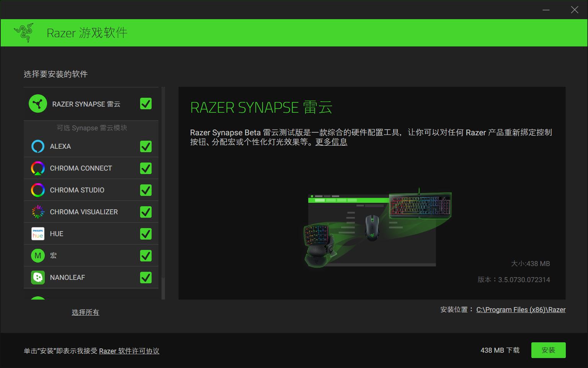Open the C:\Program Files (x86)\Razer location link
The height and width of the screenshot is (368, 588).
coord(521,309)
